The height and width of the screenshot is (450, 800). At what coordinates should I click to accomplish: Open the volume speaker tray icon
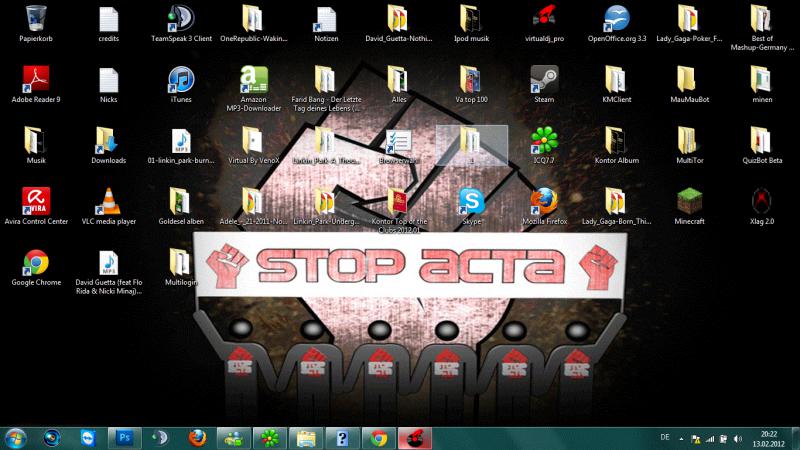pos(739,438)
